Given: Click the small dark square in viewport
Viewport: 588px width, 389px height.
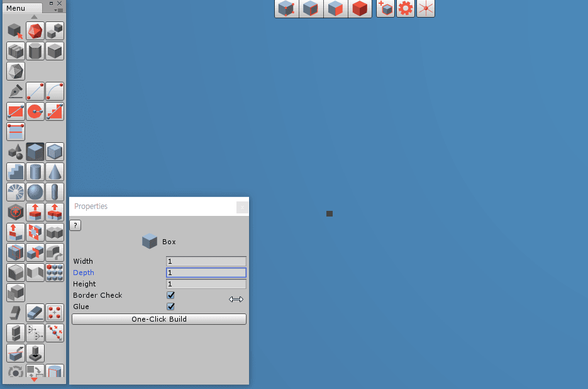Looking at the screenshot, I should coord(330,213).
